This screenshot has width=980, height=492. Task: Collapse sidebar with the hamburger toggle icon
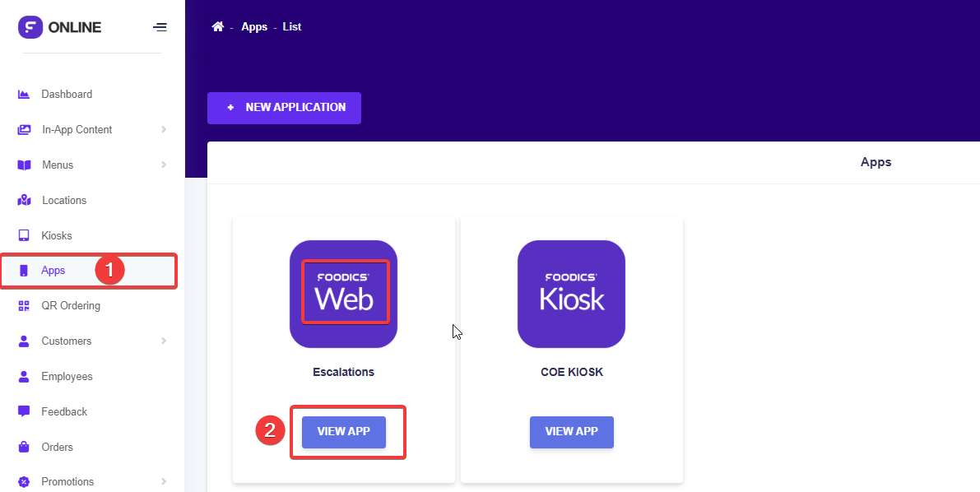pos(160,27)
